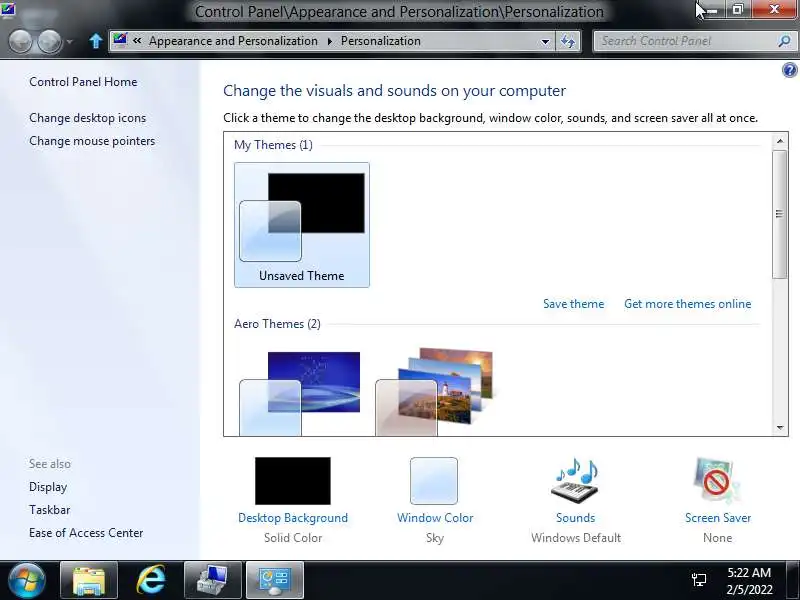Minimize the Control Panel window
This screenshot has height=600, width=800.
click(712, 9)
